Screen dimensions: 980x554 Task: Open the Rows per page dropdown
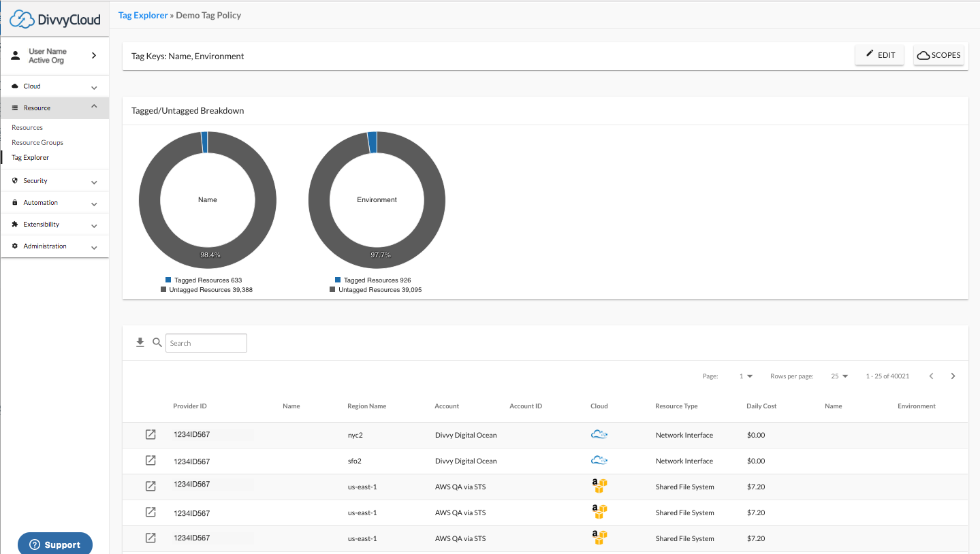click(840, 376)
